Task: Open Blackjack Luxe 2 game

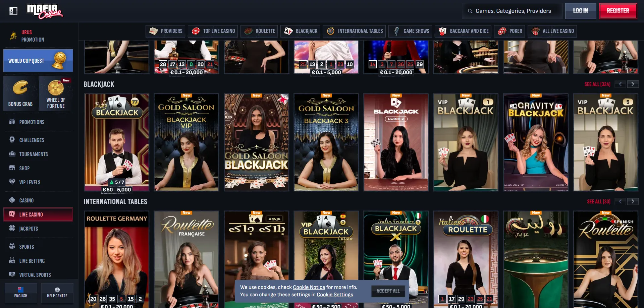Action: click(396, 142)
